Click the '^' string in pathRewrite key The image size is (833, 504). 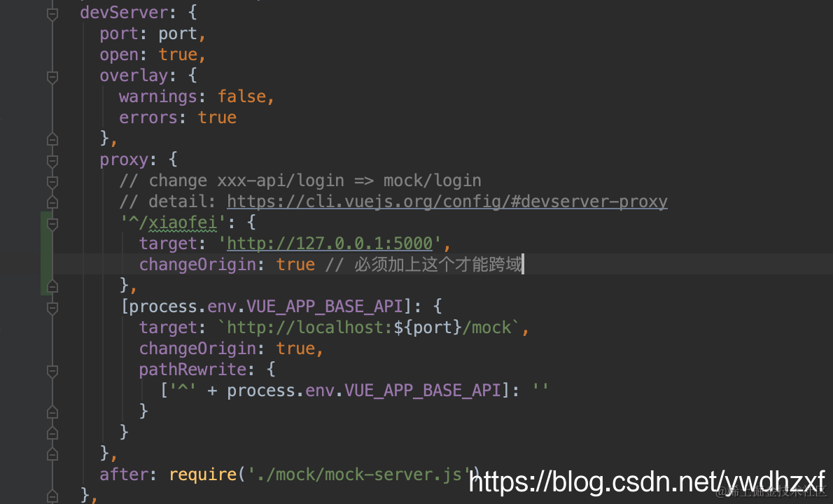[x=183, y=391]
